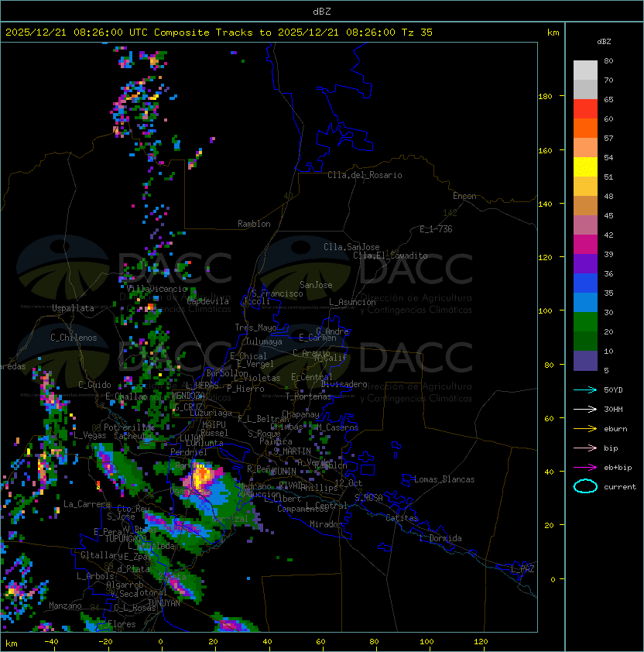Image resolution: width=644 pixels, height=652 pixels.
Task: Click the dBZ label above the color scale
Action: pyautogui.click(x=604, y=42)
